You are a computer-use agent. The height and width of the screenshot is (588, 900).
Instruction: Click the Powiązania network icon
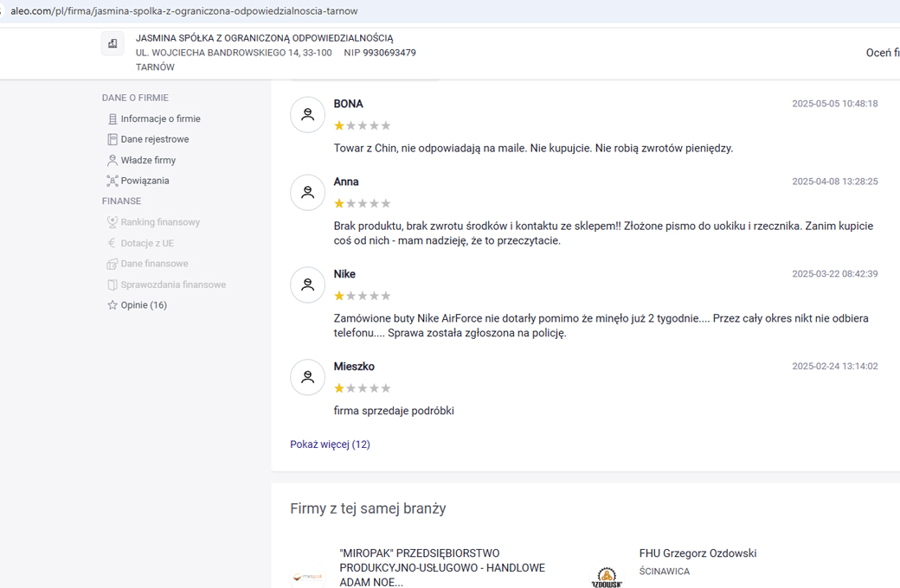click(x=112, y=181)
